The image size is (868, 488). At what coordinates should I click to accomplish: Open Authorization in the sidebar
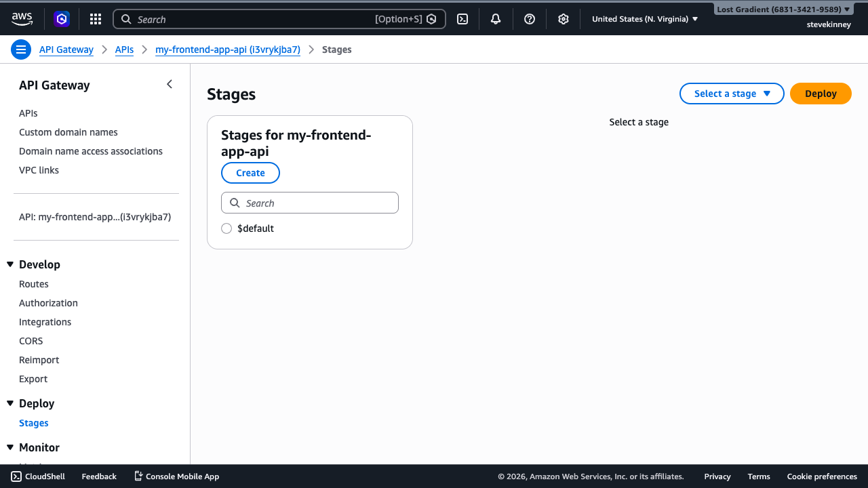48,303
